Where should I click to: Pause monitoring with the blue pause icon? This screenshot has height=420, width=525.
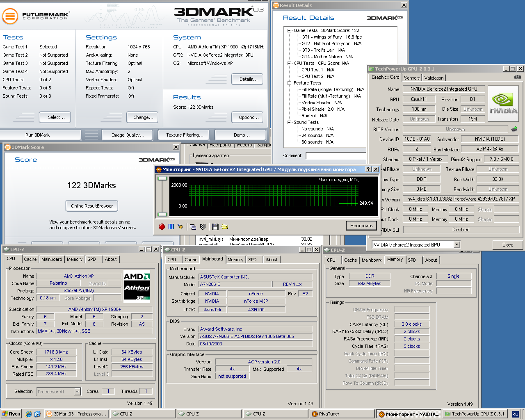[171, 226]
